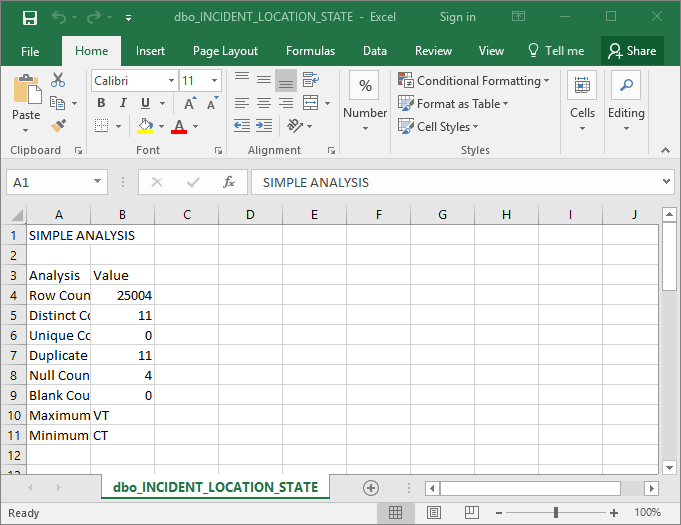Toggle Center alignment
681x525 pixels.
tap(264, 103)
